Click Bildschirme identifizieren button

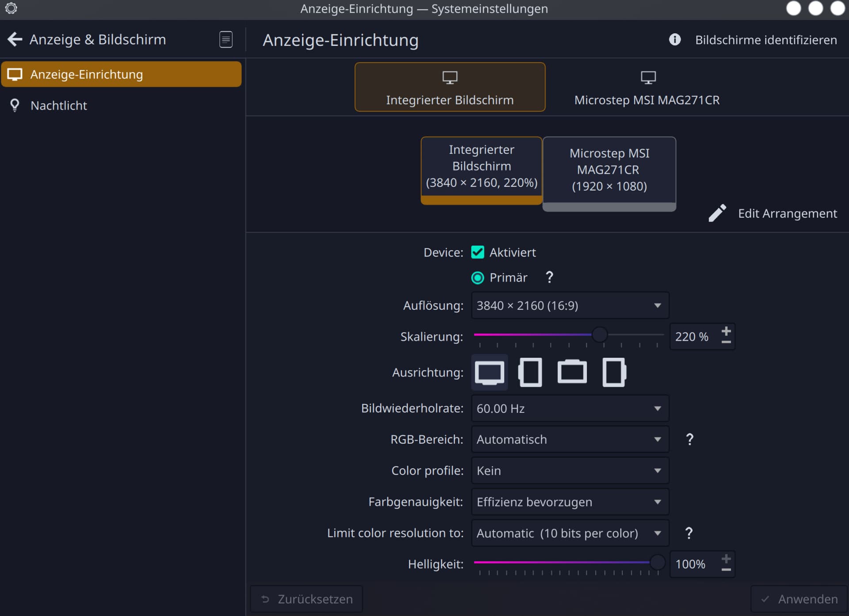pos(765,40)
